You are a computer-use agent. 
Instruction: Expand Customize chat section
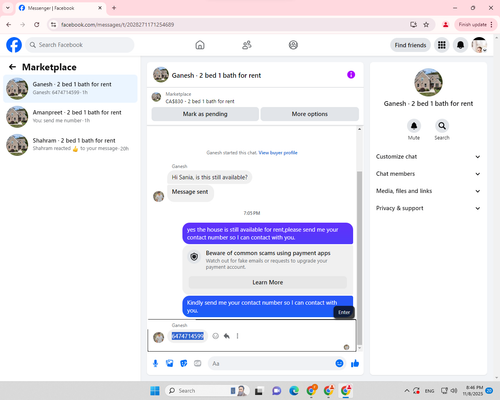point(428,157)
